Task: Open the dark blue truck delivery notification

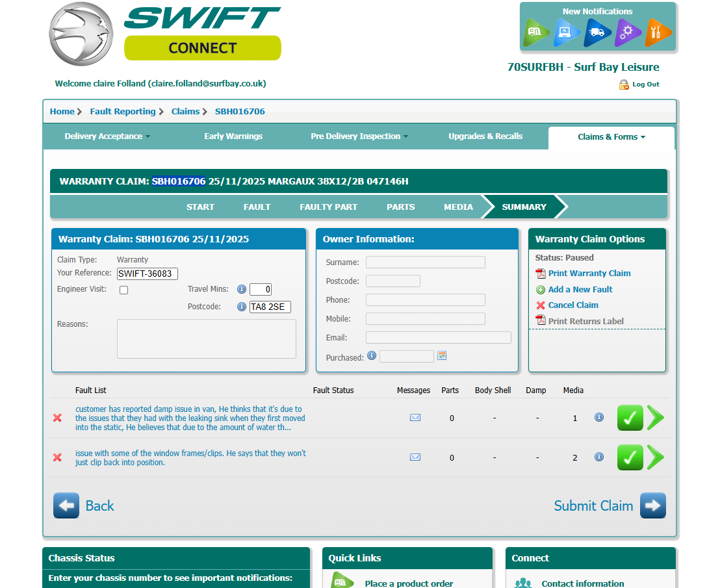Action: (x=597, y=32)
